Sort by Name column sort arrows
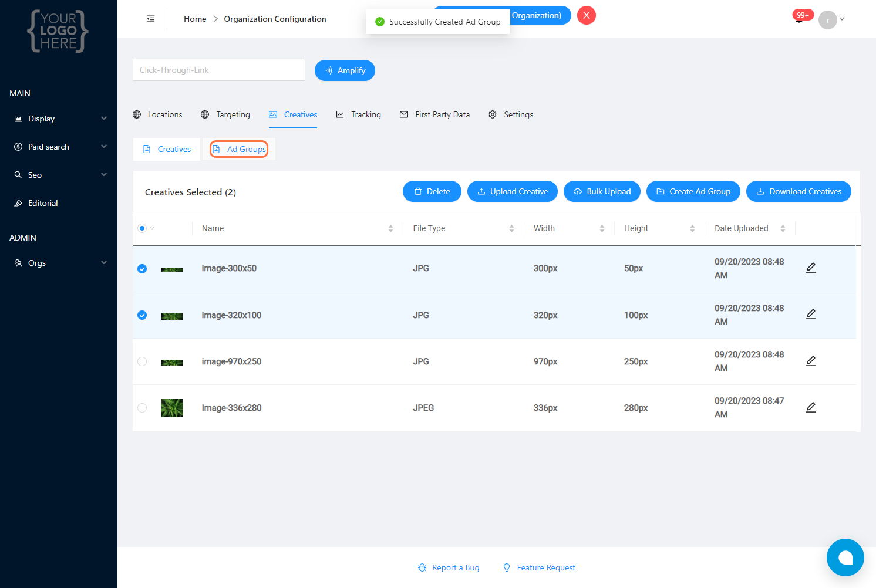 coord(390,228)
